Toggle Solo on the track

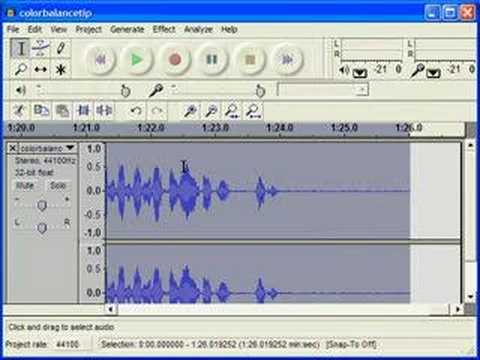tap(58, 186)
